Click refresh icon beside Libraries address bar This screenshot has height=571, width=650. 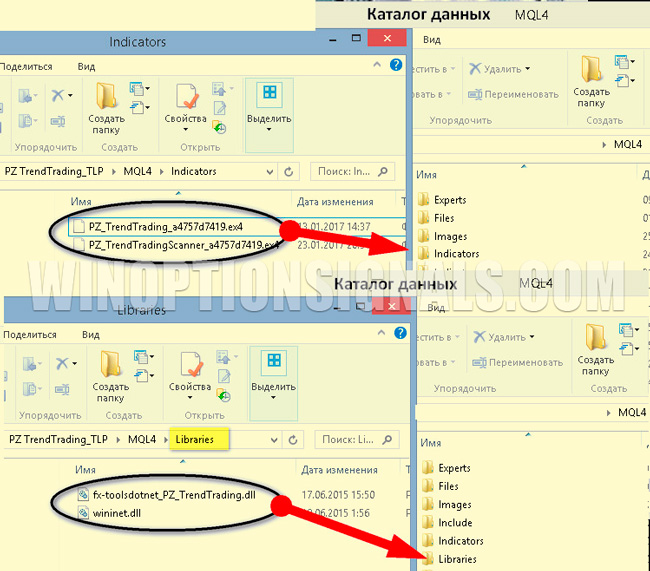pos(289,439)
